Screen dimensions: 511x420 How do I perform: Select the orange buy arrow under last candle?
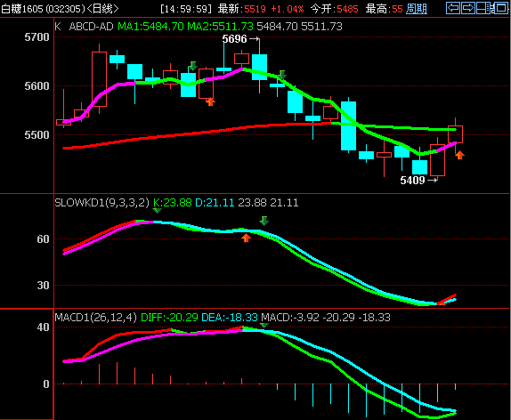pos(459,155)
